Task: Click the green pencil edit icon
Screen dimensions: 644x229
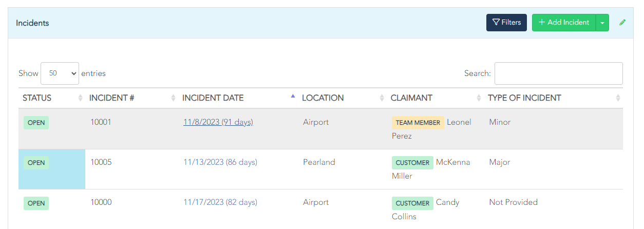Action: tap(622, 23)
